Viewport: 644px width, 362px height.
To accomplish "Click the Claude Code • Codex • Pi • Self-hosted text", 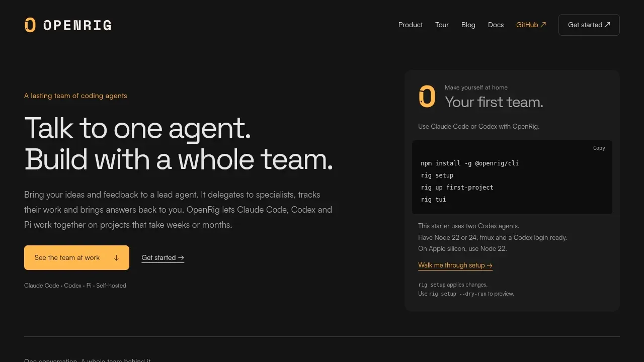I will pos(75,286).
